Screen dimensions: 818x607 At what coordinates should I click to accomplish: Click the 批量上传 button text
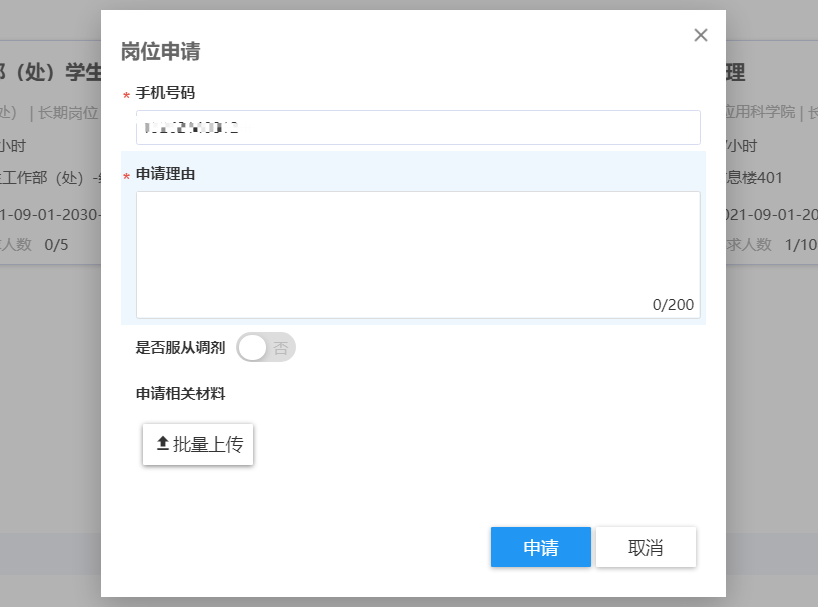click(208, 445)
